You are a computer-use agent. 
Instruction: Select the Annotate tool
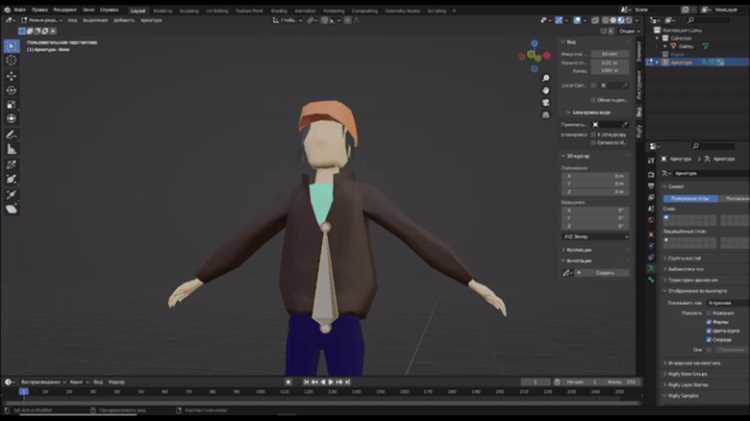pos(11,135)
